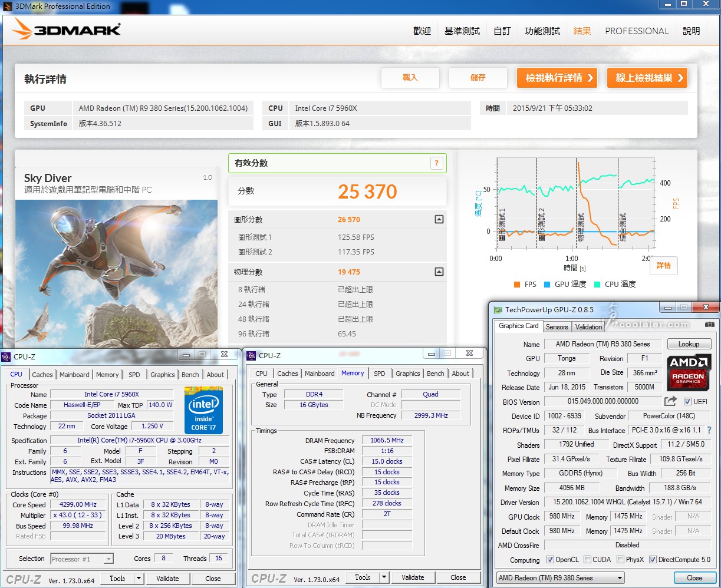Toggle the UEFI checkbox
The width and height of the screenshot is (721, 588).
687,402
